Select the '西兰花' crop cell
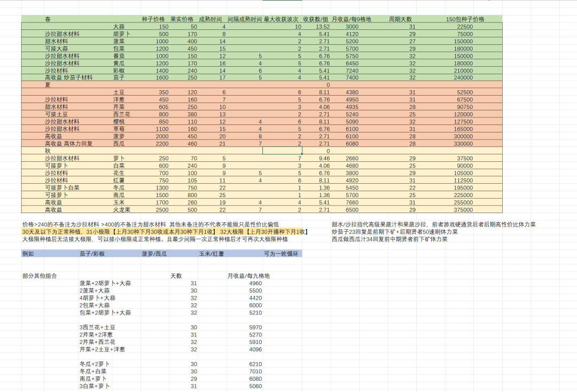Viewport: 577px width, 392px height. 122,114
